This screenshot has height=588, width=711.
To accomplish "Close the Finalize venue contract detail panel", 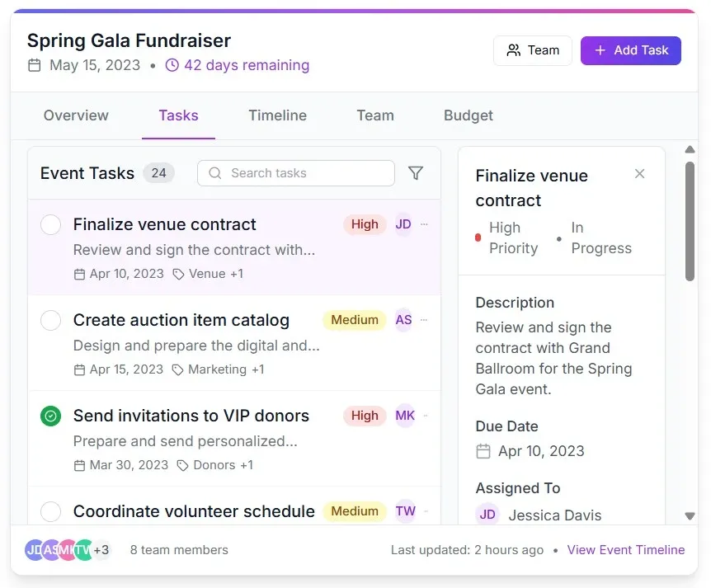I will tap(639, 174).
